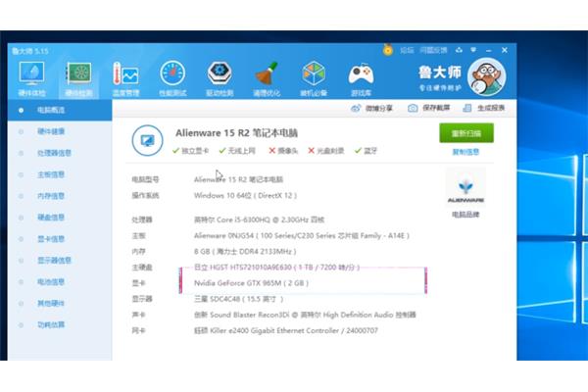Image resolution: width=588 pixels, height=392 pixels.
Task: Open the 温度管理 thermometer icon
Action: pos(125,73)
